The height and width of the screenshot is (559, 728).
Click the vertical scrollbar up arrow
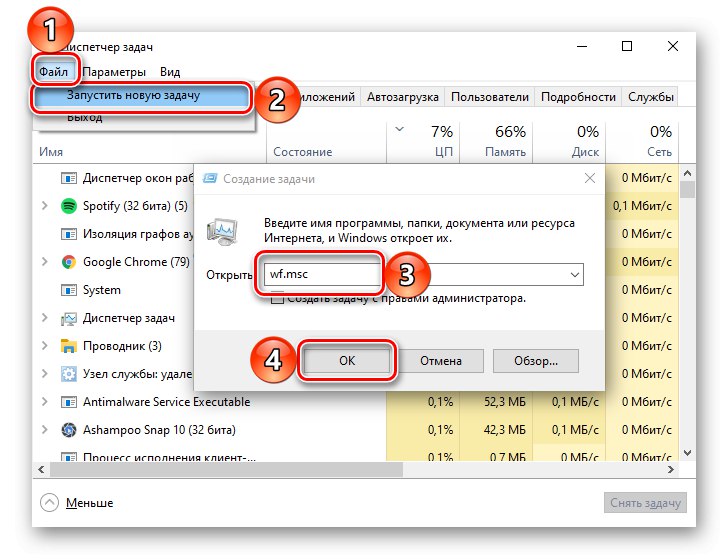coord(688,174)
